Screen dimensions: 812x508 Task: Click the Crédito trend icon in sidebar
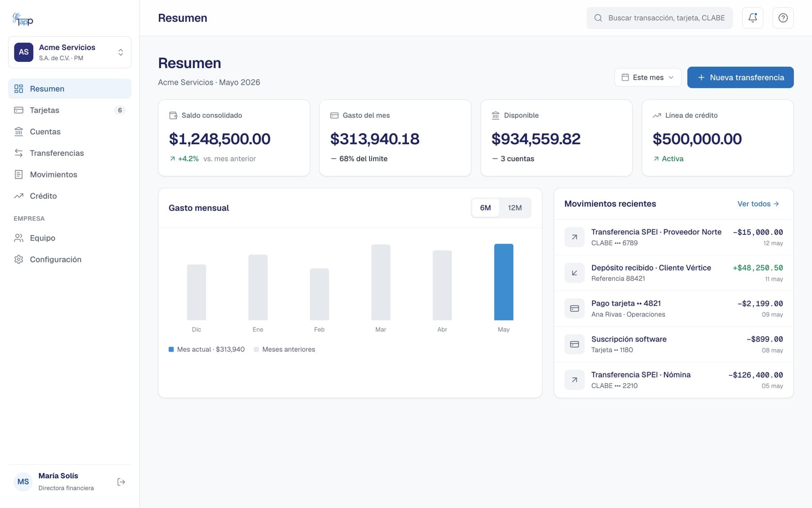tap(18, 196)
